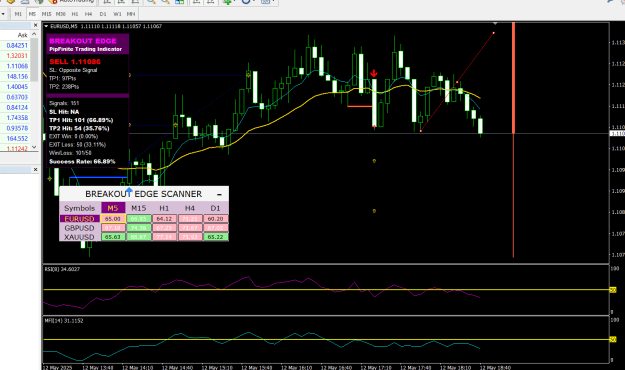Select EURUSD symbol in scanner

(80, 219)
